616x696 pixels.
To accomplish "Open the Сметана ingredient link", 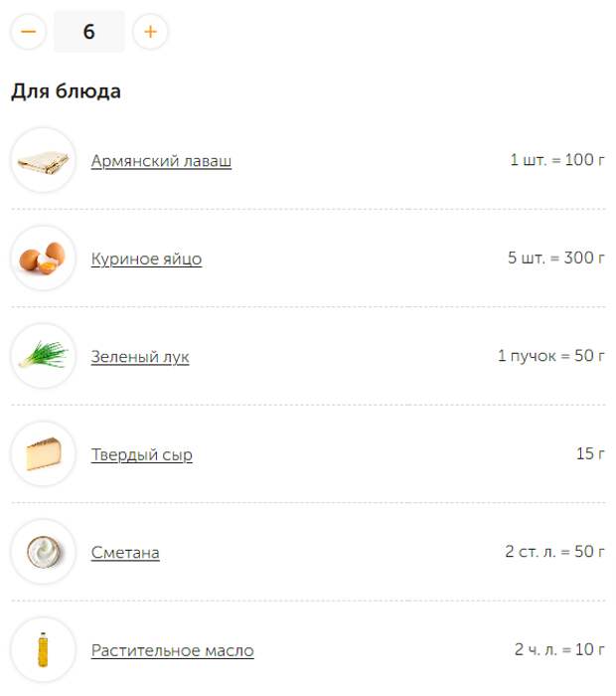I will pyautogui.click(x=125, y=553).
